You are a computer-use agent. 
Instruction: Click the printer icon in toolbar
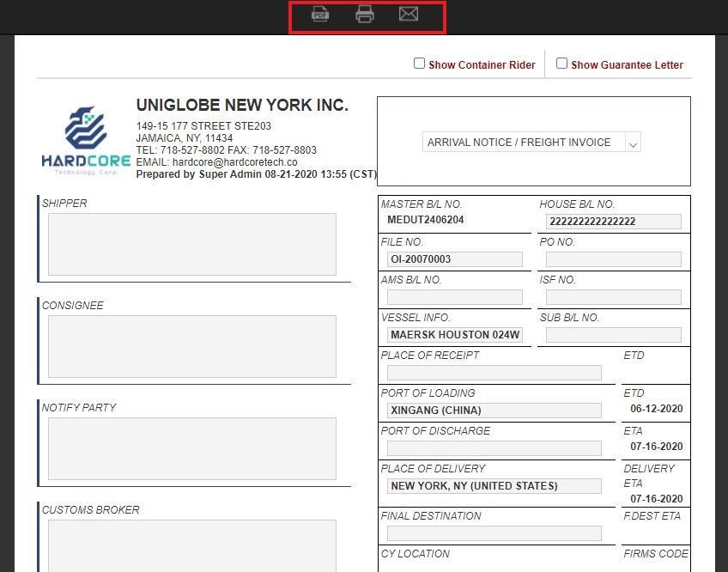(x=365, y=15)
